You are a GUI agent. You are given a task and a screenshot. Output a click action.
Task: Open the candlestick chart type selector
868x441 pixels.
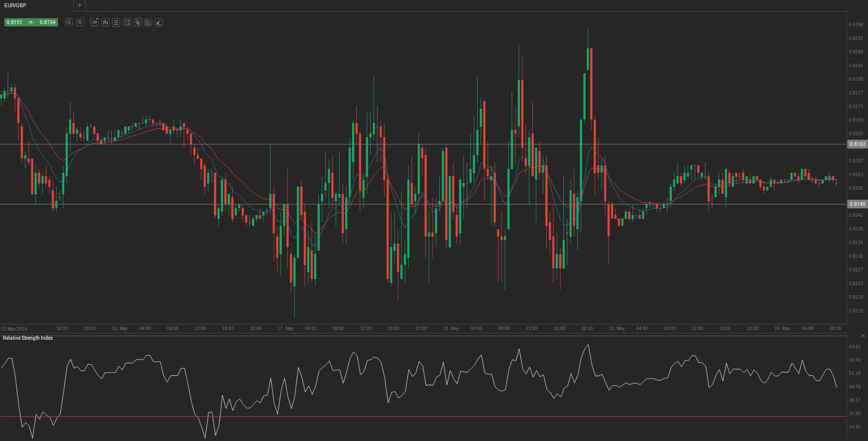(106, 23)
